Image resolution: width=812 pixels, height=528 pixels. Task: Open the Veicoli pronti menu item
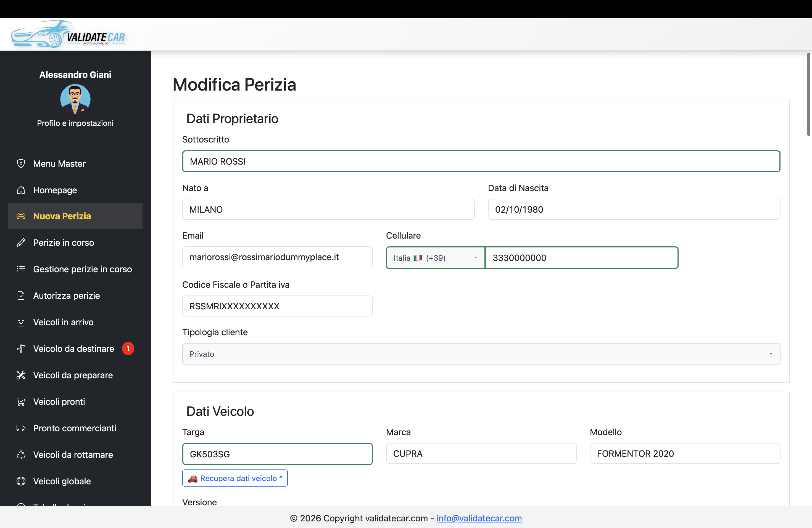click(59, 402)
